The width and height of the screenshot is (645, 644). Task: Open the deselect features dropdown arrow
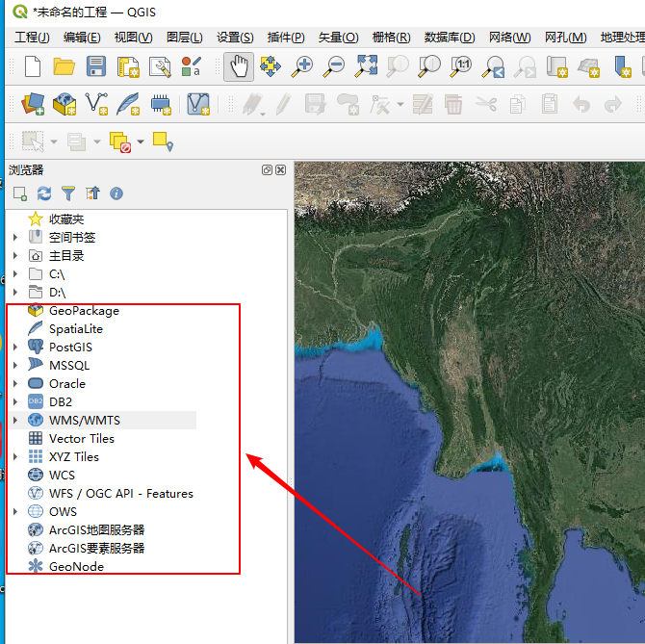tap(141, 142)
